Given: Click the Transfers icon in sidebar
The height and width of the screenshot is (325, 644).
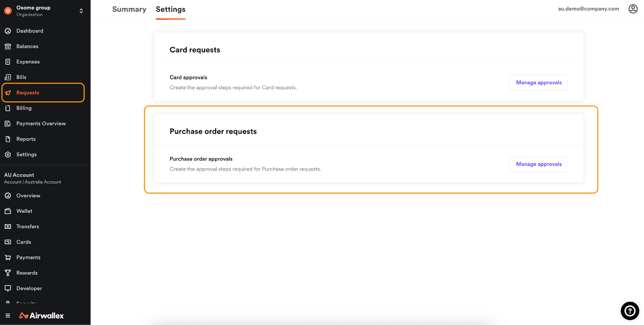Looking at the screenshot, I should 8,227.
